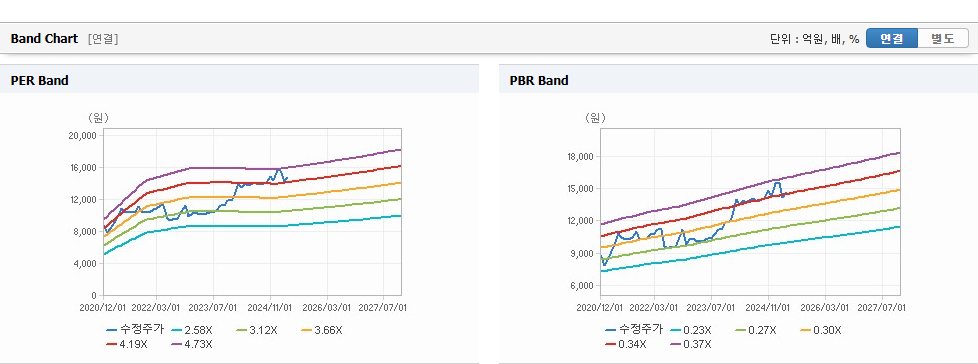Image resolution: width=978 pixels, height=364 pixels.
Task: Click 2022/03/01 on PBR Band x-axis
Action: coord(655,307)
